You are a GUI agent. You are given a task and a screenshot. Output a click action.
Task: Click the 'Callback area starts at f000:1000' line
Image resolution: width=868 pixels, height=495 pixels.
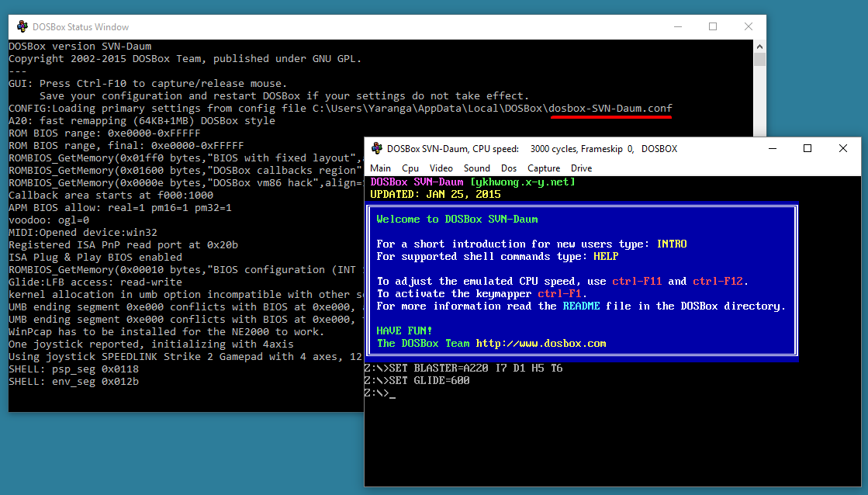pos(111,196)
